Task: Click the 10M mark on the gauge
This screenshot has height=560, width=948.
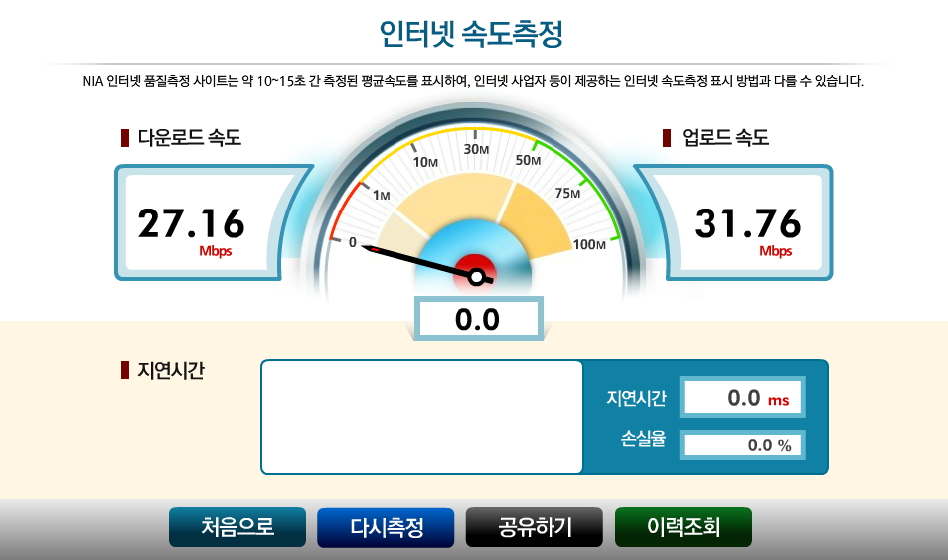Action: (x=425, y=162)
